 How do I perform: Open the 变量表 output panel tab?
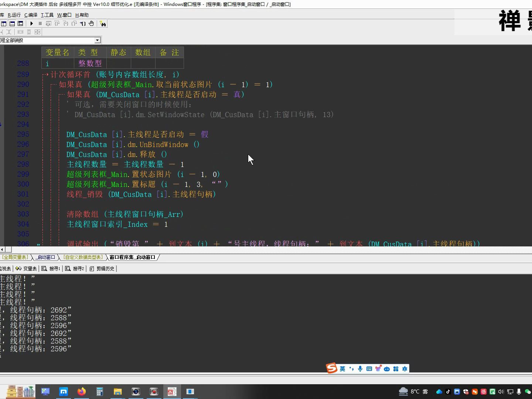point(26,269)
